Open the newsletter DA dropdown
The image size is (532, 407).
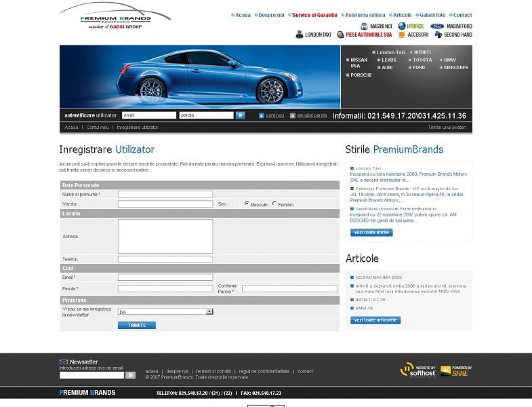(165, 311)
